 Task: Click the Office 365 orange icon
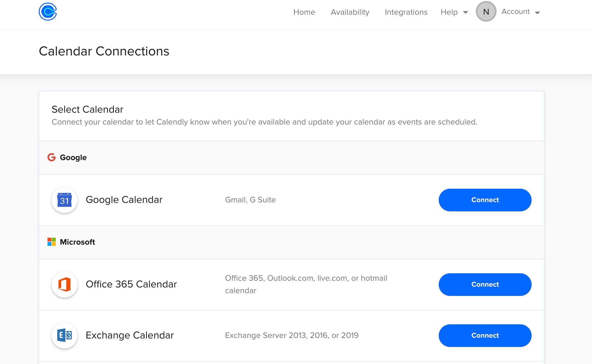(x=65, y=285)
